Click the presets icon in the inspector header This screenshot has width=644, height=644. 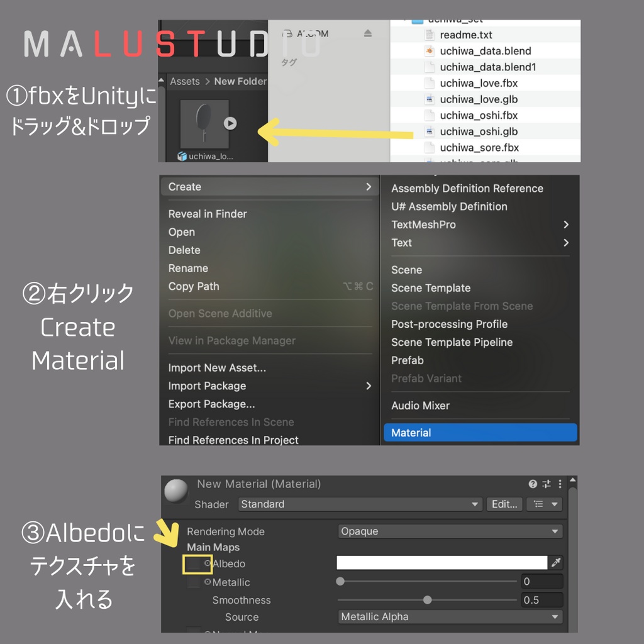click(547, 484)
